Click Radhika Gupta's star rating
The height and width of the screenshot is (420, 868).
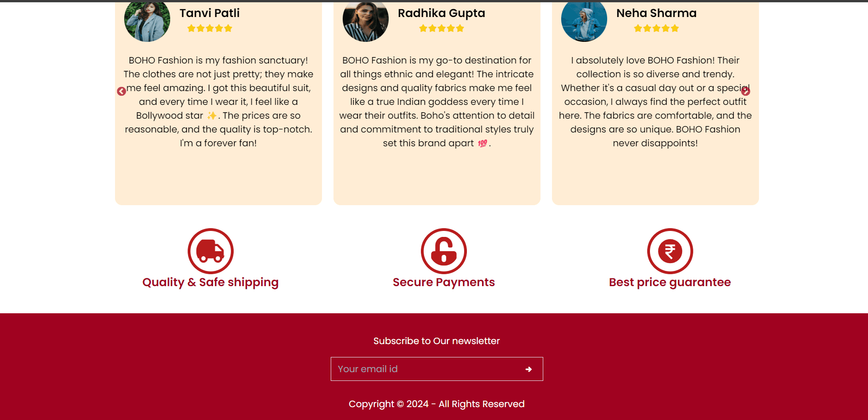coord(442,29)
